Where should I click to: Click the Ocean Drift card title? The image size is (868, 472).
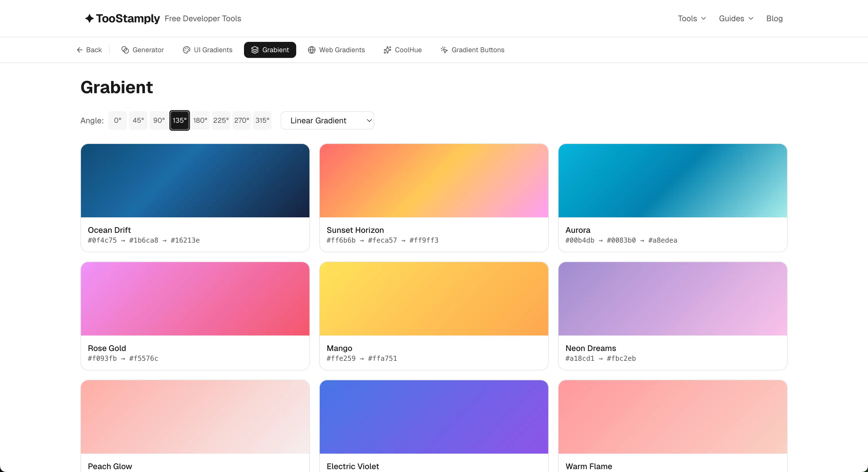[x=109, y=230]
